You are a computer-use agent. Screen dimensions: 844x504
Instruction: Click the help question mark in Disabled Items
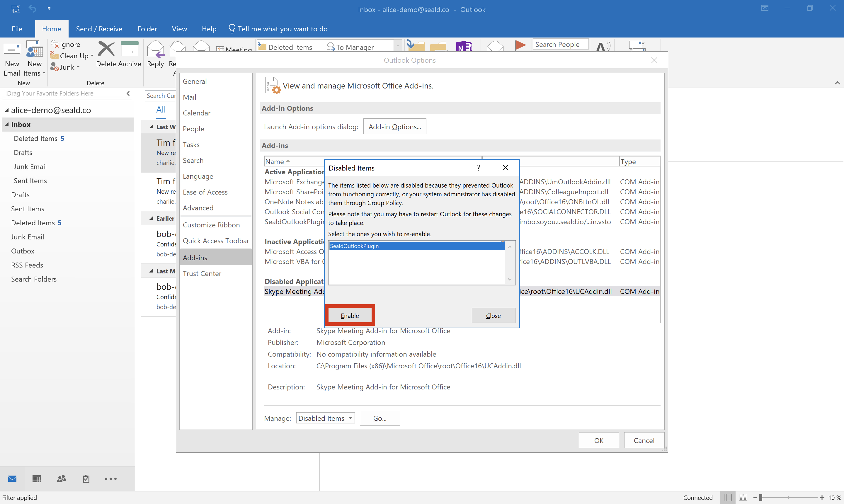click(479, 168)
